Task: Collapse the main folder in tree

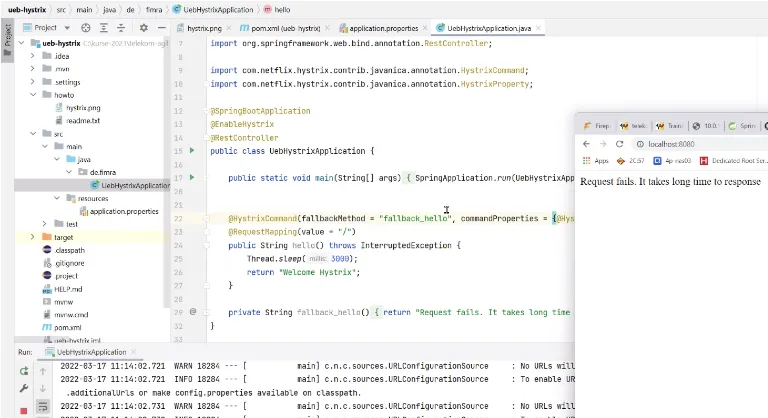Action: pyautogui.click(x=45, y=146)
